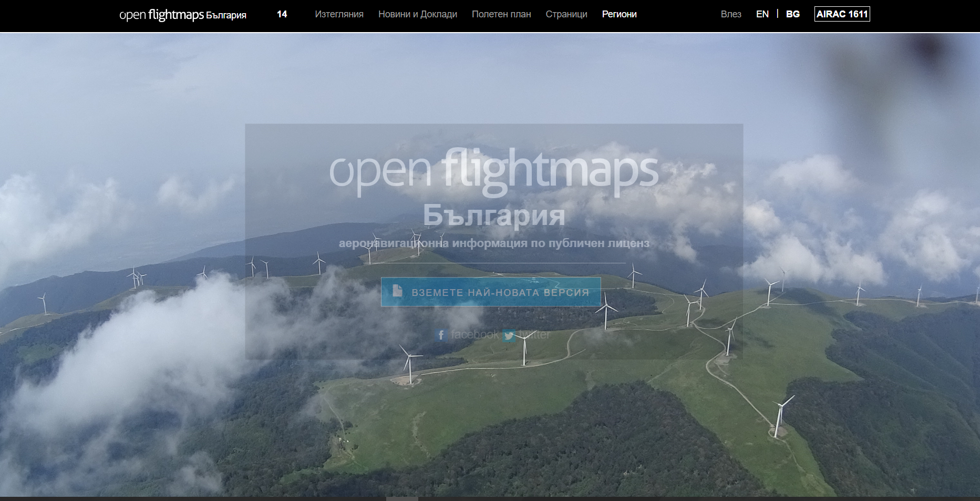Open the facebook text link
The image size is (980, 501).
474,335
